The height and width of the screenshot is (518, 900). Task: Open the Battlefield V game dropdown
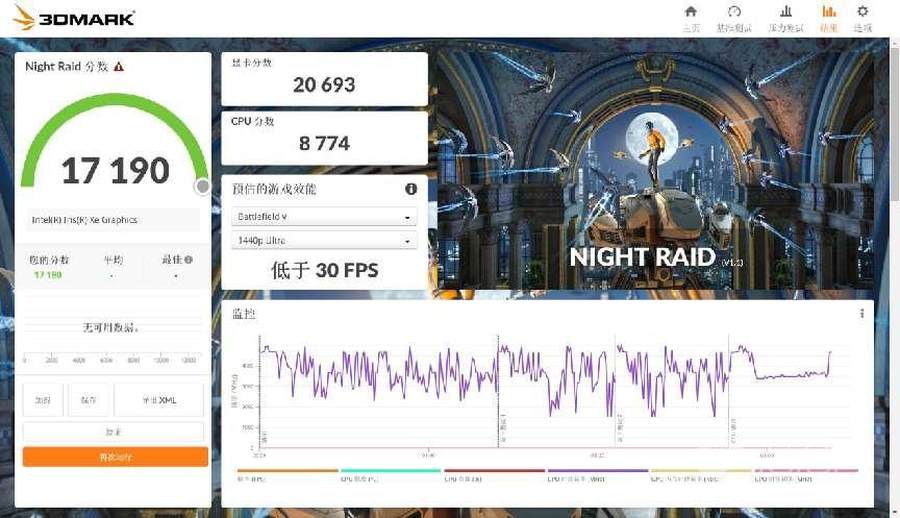click(324, 217)
